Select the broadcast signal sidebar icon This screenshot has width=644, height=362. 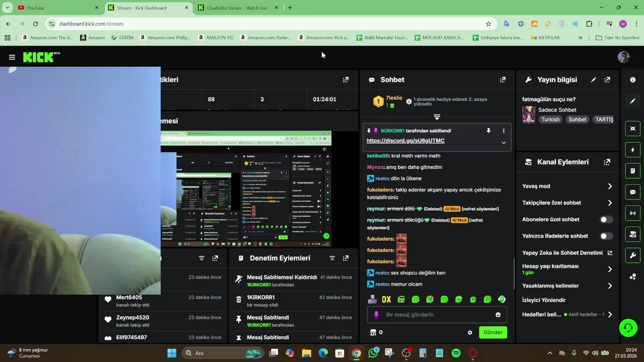632,213
